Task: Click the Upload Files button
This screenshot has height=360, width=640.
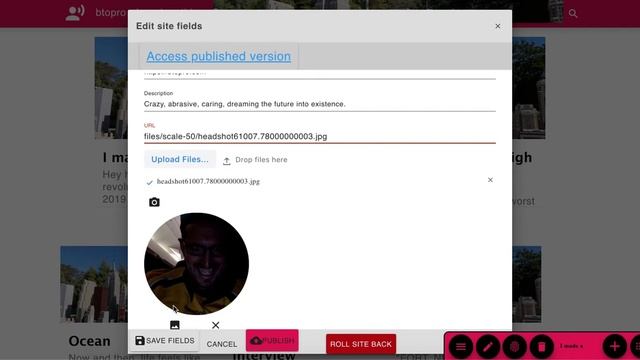Action: click(180, 159)
